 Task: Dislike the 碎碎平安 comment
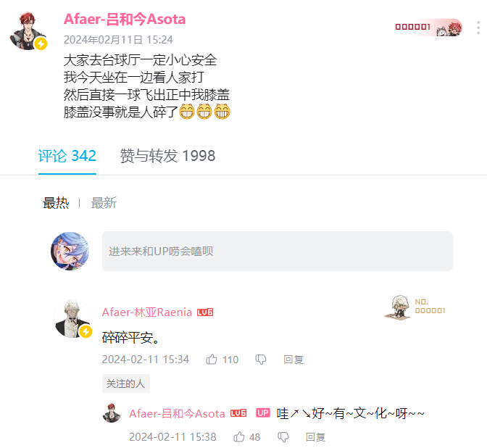click(x=261, y=360)
